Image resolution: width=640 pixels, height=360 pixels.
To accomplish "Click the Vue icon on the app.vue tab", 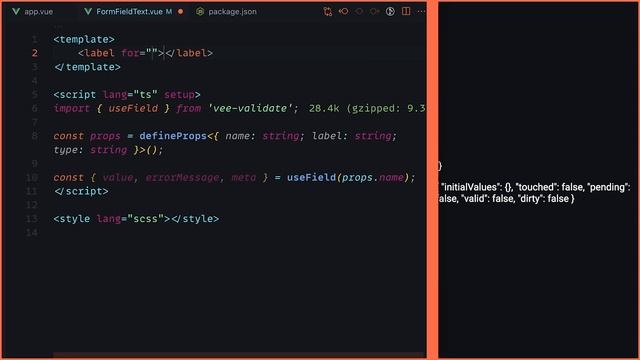I will (16, 11).
